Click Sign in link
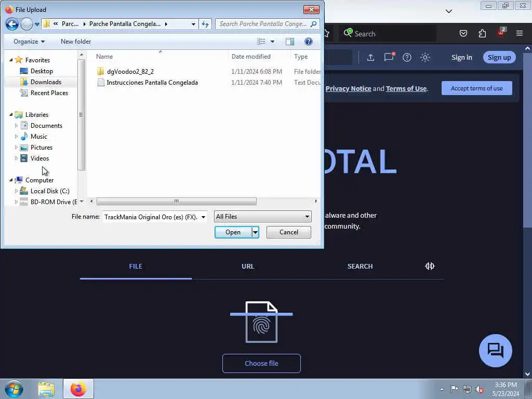Image resolution: width=532 pixels, height=399 pixels. click(x=461, y=57)
